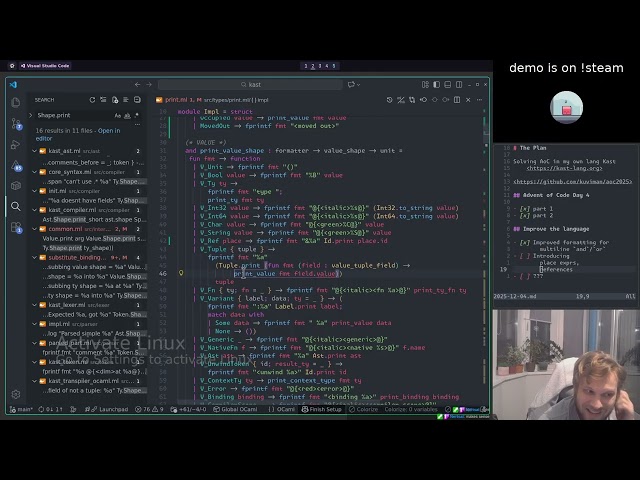This screenshot has width=640, height=480.
Task: Open the Explorer view in activity bar
Action: tap(16, 102)
